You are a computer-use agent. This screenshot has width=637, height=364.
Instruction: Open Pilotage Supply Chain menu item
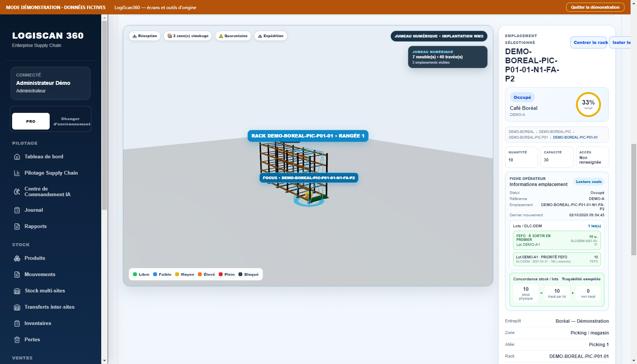(51, 173)
